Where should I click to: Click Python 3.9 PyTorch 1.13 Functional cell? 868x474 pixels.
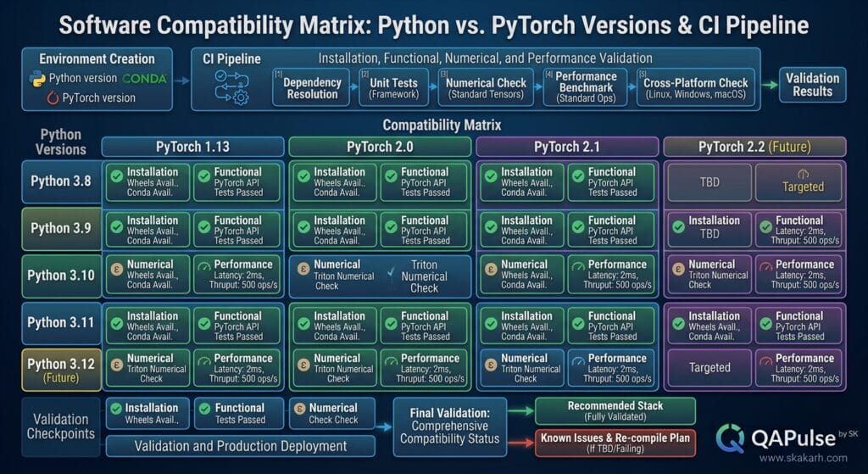(x=238, y=229)
